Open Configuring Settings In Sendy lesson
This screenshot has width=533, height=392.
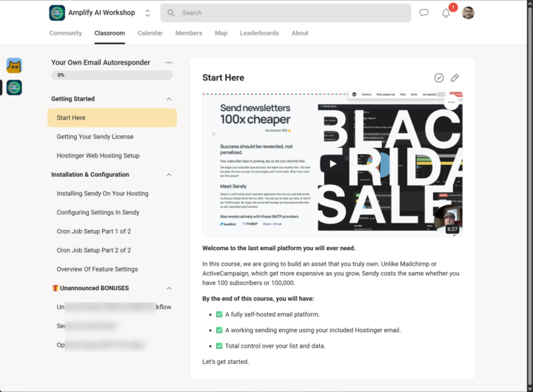98,212
